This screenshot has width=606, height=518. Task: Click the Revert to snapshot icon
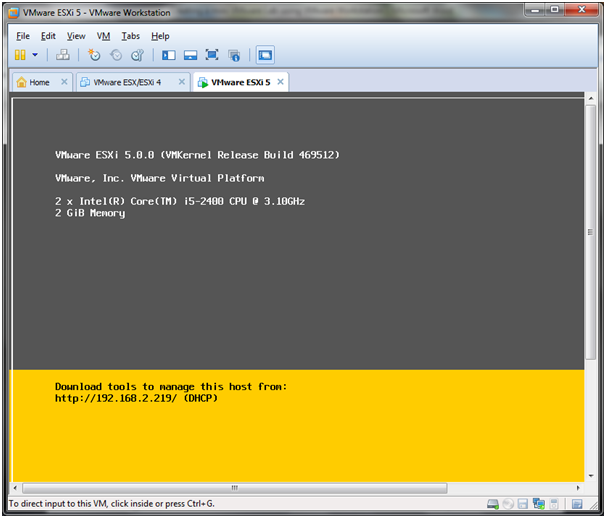point(116,55)
